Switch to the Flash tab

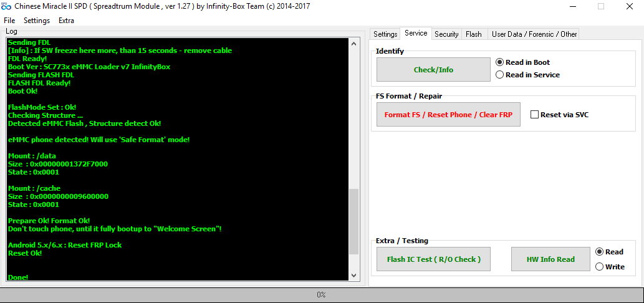point(474,34)
